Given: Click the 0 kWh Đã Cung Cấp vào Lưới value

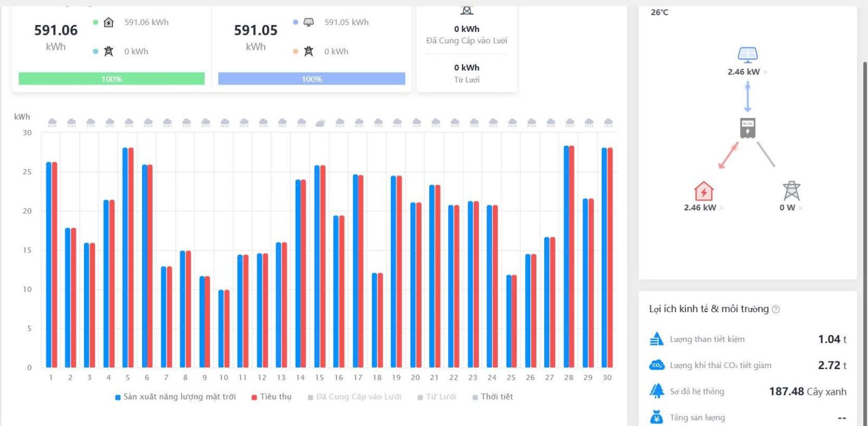Looking at the screenshot, I should (x=467, y=29).
